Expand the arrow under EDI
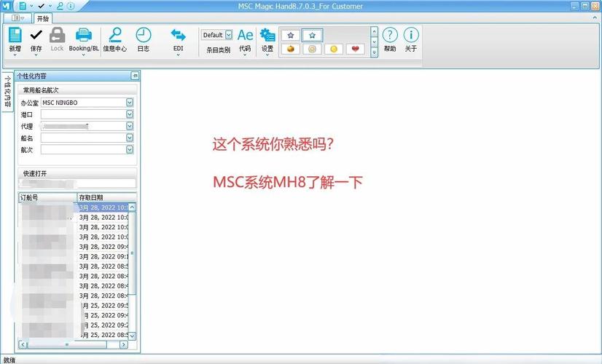 (x=178, y=55)
